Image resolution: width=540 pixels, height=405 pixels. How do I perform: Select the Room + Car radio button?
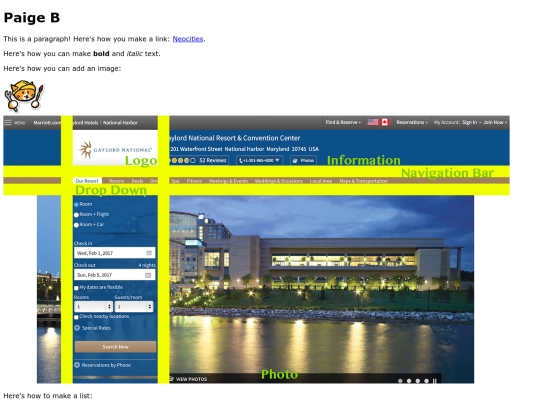[76, 225]
